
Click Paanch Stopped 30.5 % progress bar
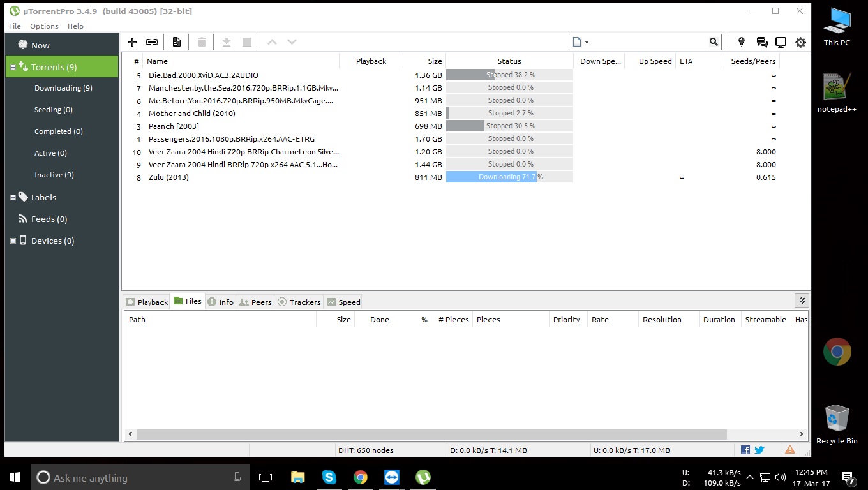click(509, 126)
